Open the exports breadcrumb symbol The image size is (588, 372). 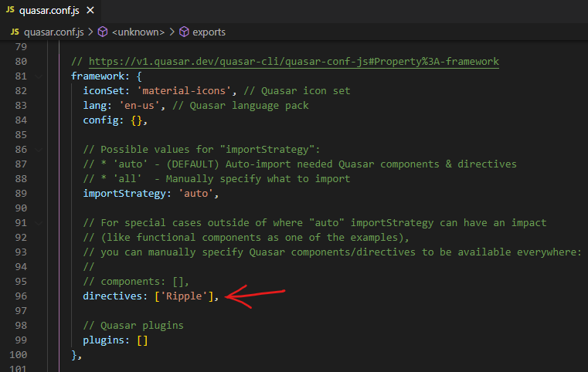(x=209, y=32)
